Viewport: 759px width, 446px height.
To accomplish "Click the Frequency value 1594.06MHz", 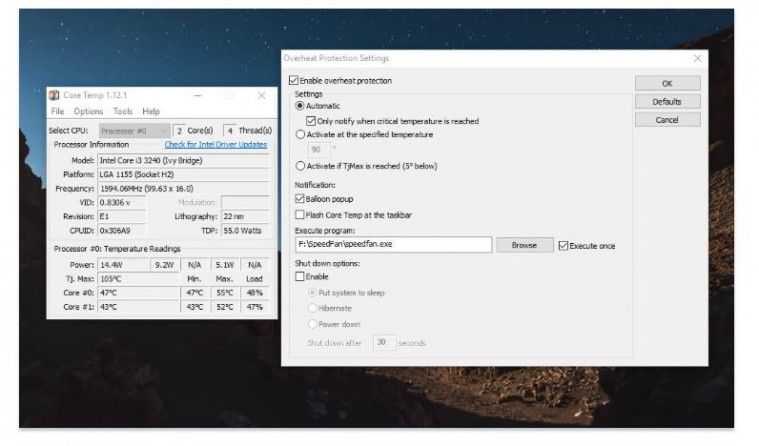I will [183, 188].
